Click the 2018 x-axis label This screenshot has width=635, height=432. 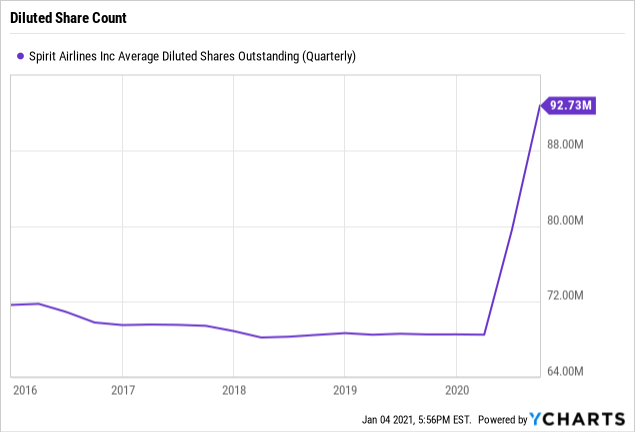233,389
